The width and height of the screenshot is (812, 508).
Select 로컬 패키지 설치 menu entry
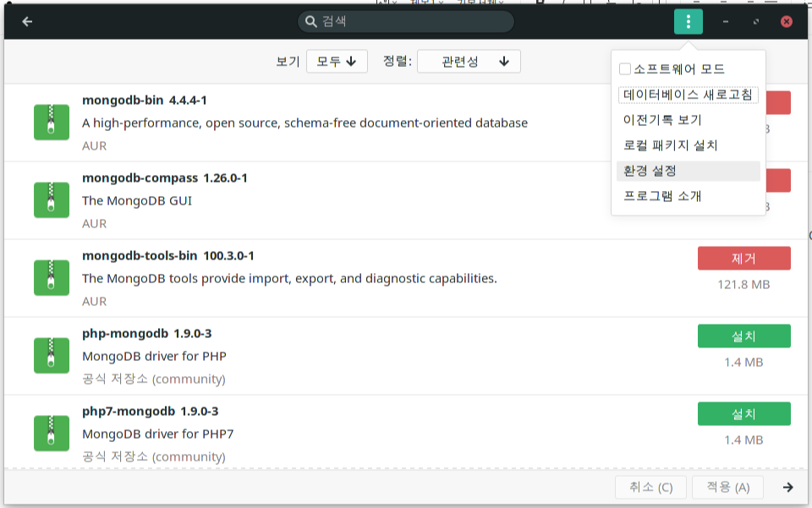pos(689,145)
